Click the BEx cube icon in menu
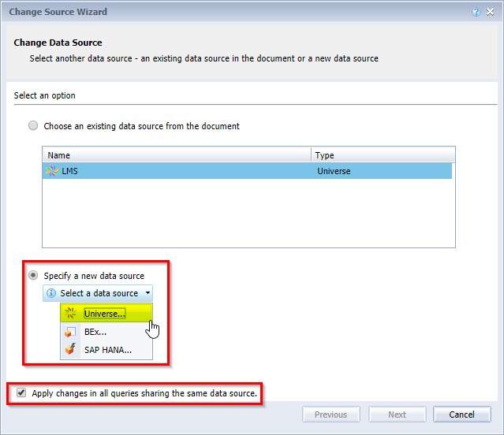The image size is (504, 435). (71, 332)
